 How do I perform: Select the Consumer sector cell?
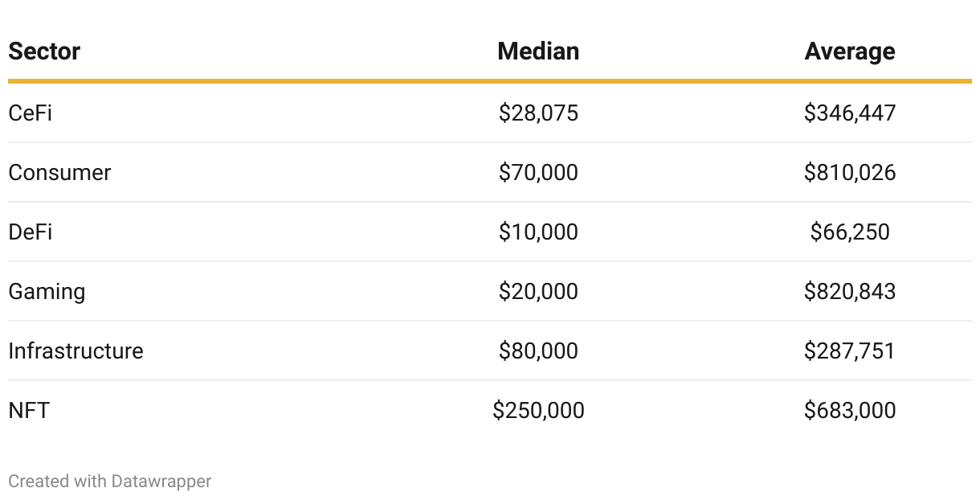[59, 173]
